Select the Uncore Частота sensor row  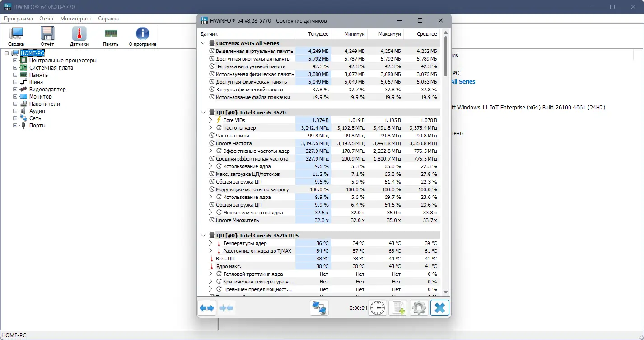(x=319, y=143)
